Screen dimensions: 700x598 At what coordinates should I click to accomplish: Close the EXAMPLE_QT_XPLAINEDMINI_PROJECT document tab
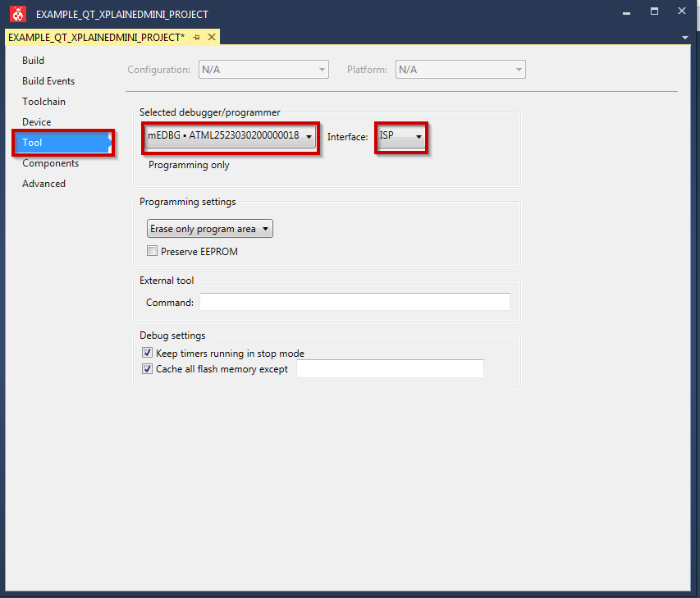point(212,38)
